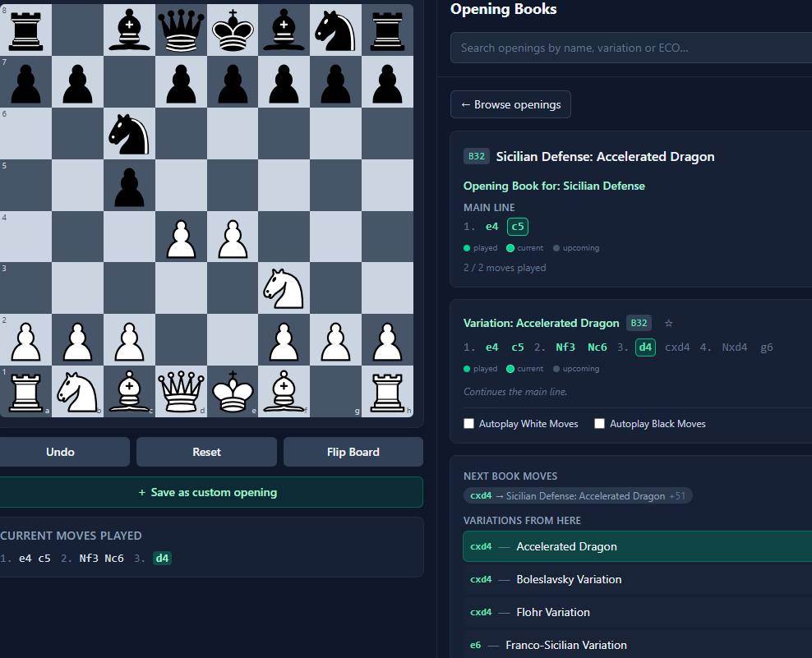Select the black bishop on f8

point(284,30)
